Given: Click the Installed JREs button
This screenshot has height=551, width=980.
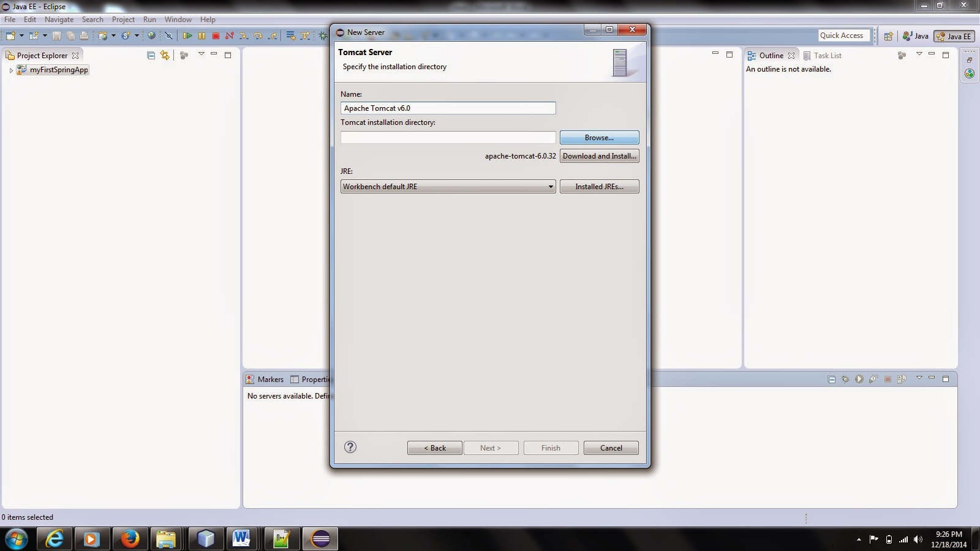Looking at the screenshot, I should pyautogui.click(x=599, y=186).
